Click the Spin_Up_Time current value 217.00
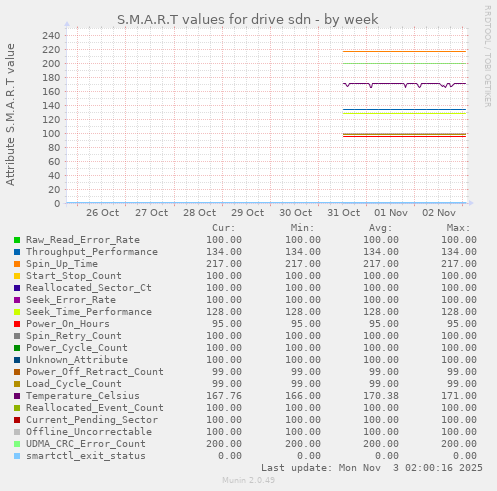497x491 pixels. tap(224, 264)
